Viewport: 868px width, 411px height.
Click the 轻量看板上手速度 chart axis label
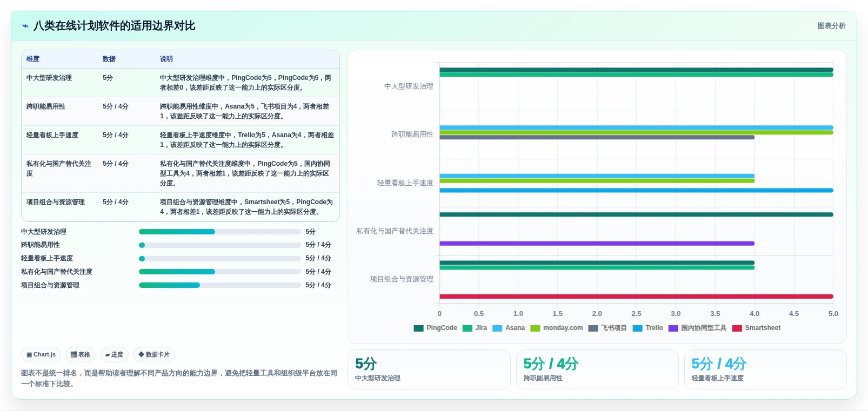pyautogui.click(x=405, y=183)
